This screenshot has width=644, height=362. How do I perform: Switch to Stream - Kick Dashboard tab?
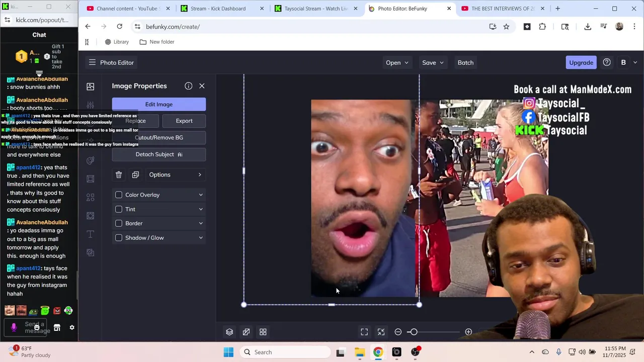[222, 9]
